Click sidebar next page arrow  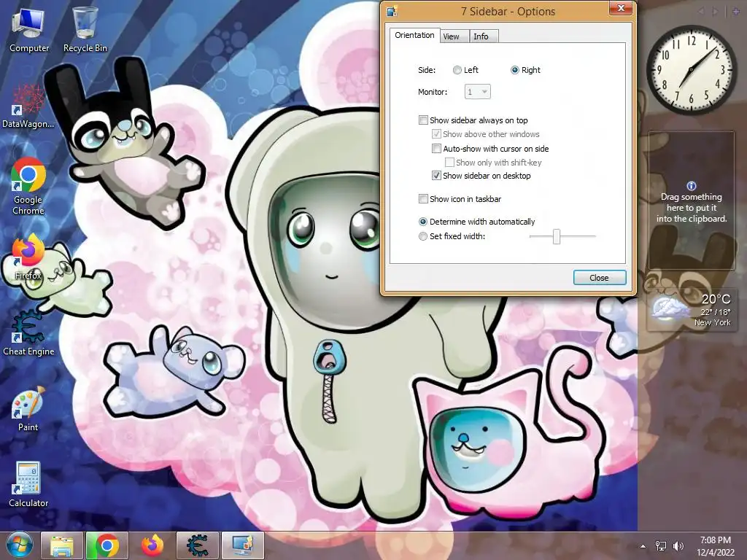pyautogui.click(x=715, y=12)
